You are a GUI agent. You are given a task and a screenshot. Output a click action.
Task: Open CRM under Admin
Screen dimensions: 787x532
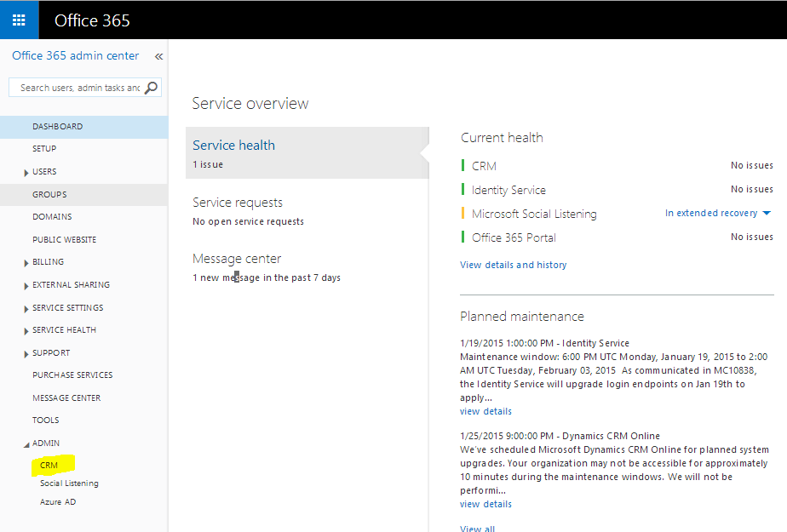coord(49,465)
